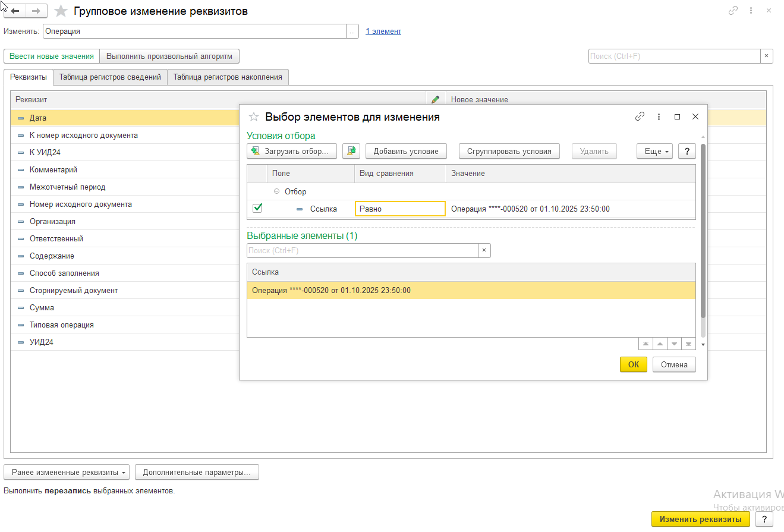Open the Еще dropdown menu
784x532 pixels.
tap(656, 151)
